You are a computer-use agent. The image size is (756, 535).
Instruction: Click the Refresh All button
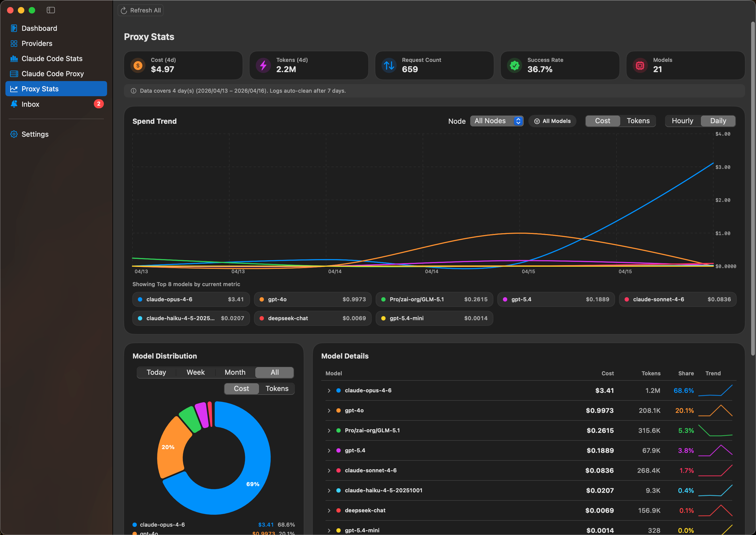[x=140, y=10]
